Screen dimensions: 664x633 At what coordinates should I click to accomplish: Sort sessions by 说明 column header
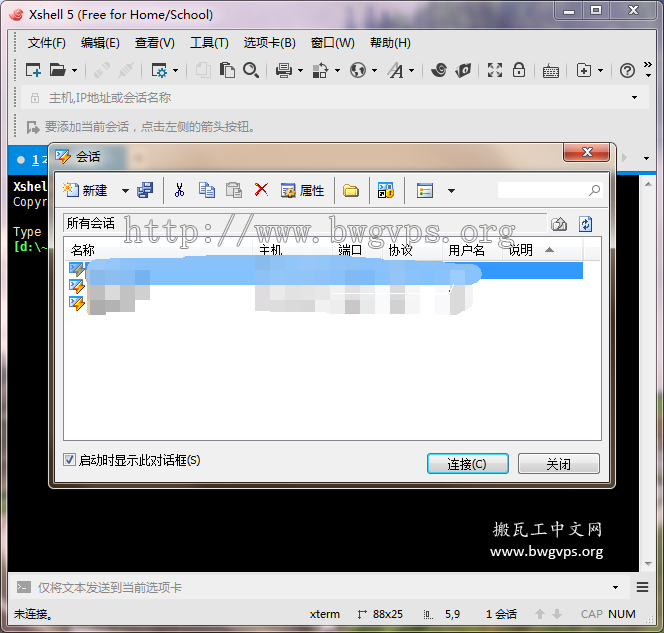point(542,250)
